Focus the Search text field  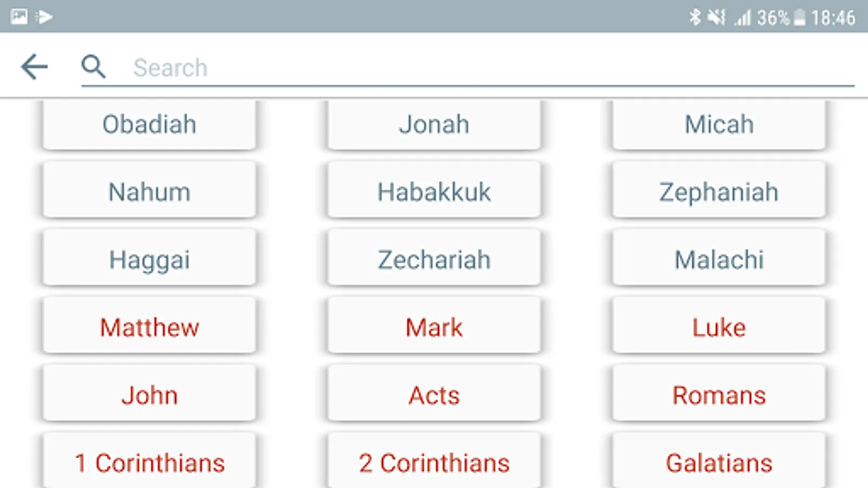pos(488,68)
